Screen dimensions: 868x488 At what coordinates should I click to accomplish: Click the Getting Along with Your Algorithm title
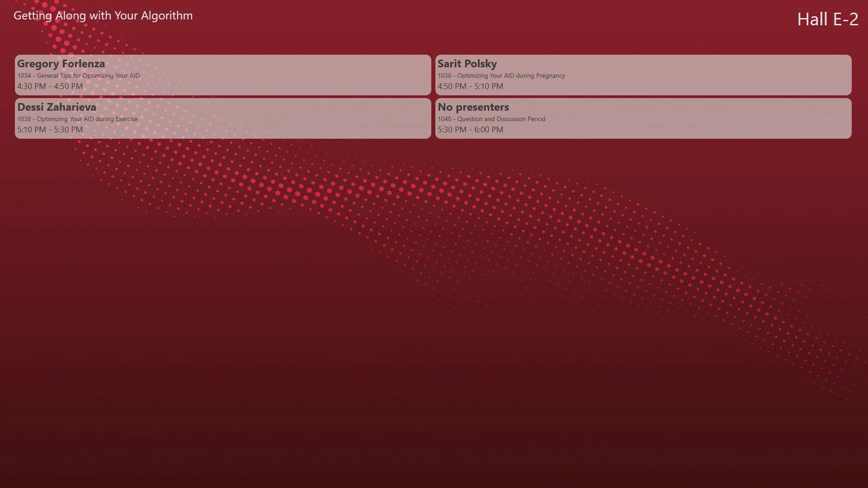tap(103, 15)
